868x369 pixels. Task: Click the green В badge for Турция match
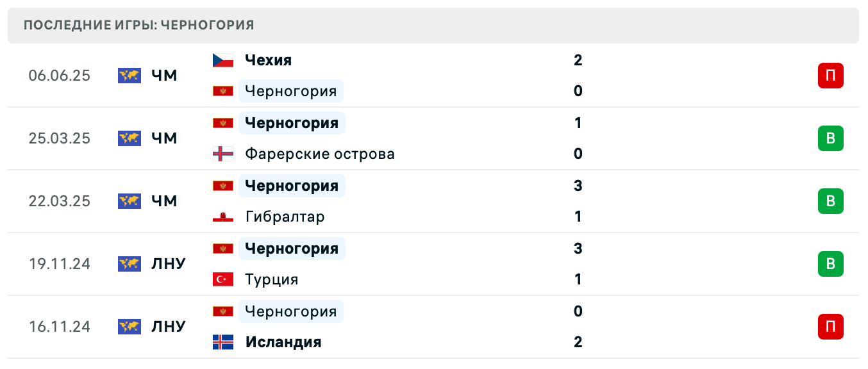[x=830, y=263]
